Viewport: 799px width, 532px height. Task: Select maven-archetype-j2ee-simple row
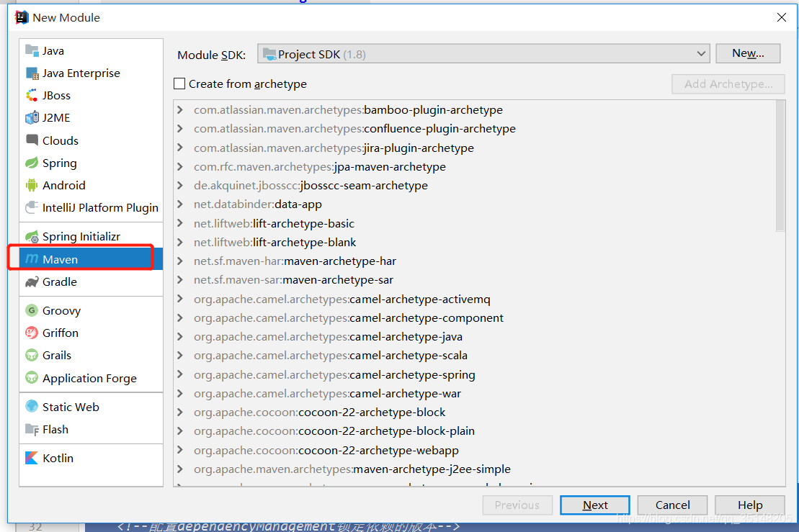(x=474, y=469)
